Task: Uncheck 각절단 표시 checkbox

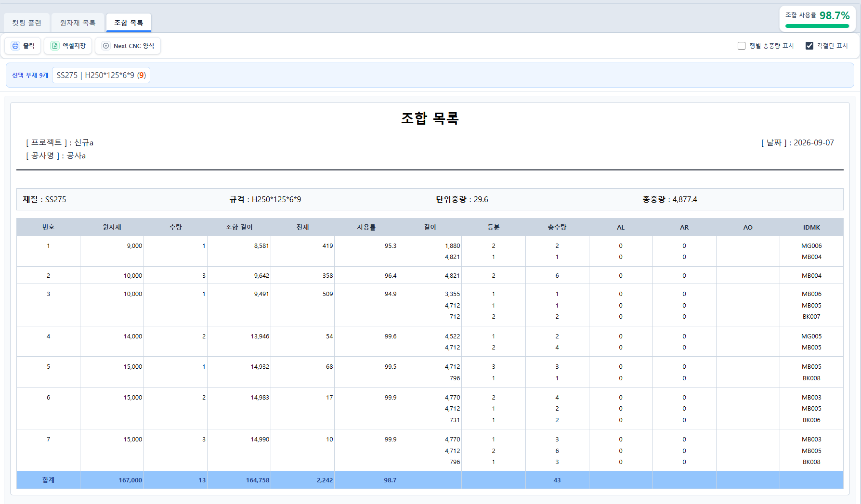Action: pyautogui.click(x=809, y=46)
